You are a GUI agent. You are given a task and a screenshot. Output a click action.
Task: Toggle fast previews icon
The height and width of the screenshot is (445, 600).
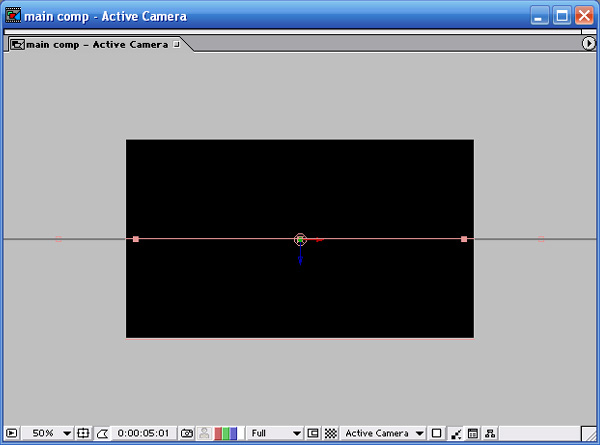tap(455, 434)
